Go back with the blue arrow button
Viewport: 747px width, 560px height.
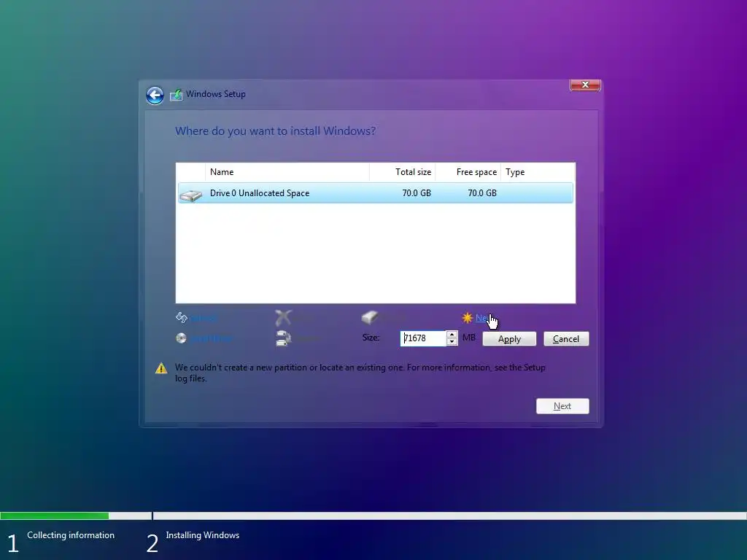[x=155, y=96]
